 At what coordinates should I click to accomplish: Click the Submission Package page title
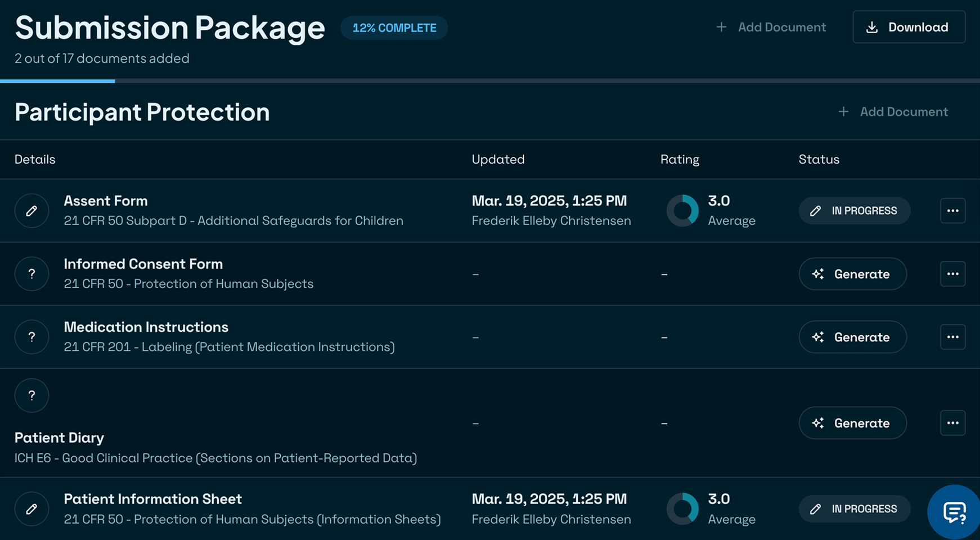tap(170, 28)
